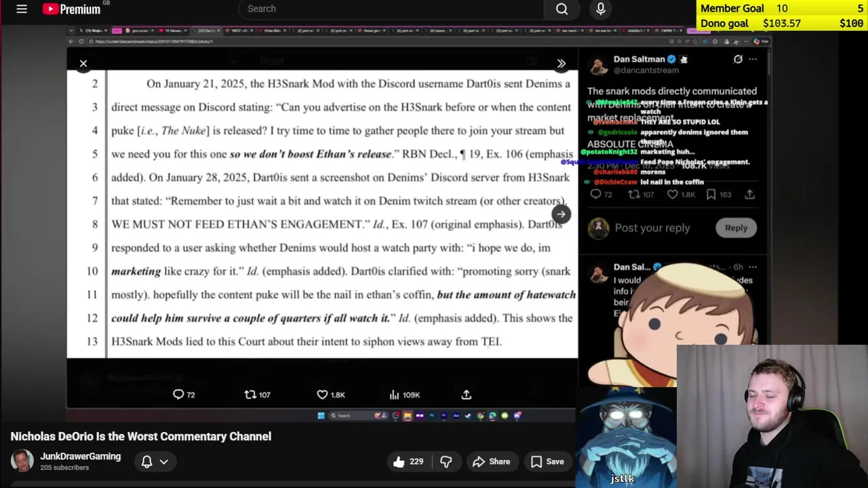Open the YouTube hamburger guide menu
The width and height of the screenshot is (868, 488).
(x=22, y=9)
